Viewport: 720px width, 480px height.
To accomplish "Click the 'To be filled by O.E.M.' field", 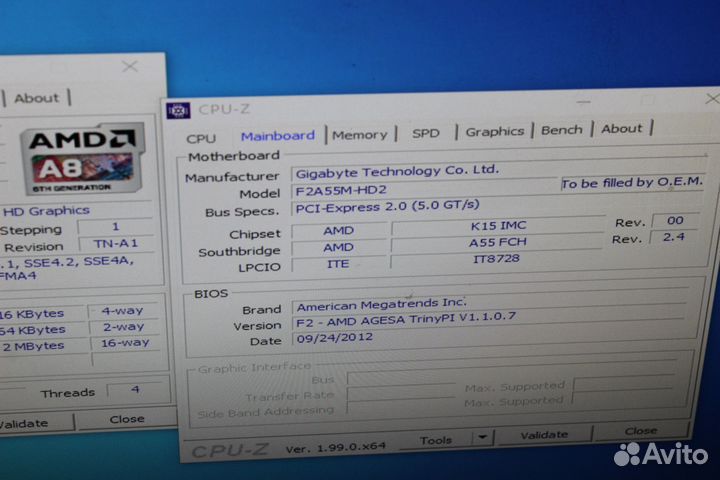I will [632, 183].
